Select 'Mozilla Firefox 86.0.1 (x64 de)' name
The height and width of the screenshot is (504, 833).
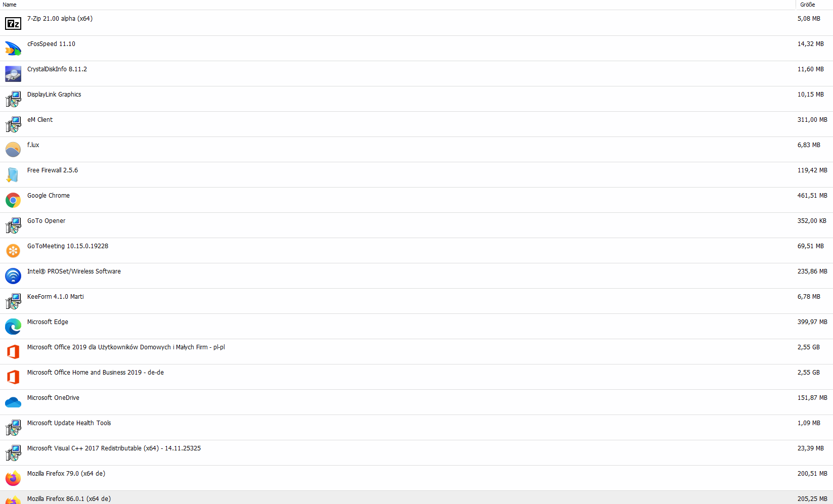click(69, 499)
